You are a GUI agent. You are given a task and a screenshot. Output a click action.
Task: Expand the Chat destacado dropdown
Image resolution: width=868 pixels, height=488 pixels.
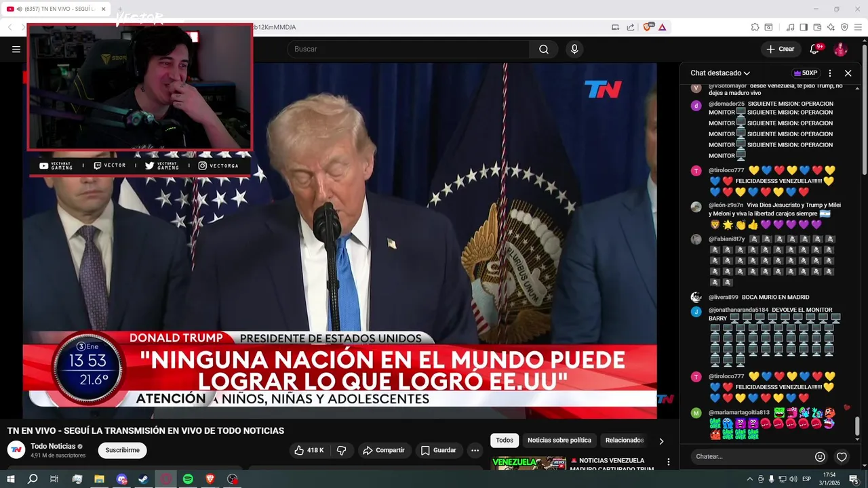[x=720, y=73]
